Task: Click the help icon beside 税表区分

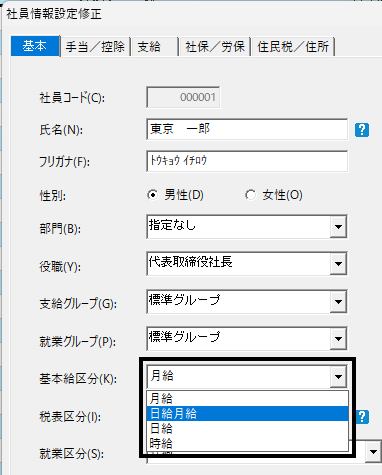Action: (363, 417)
